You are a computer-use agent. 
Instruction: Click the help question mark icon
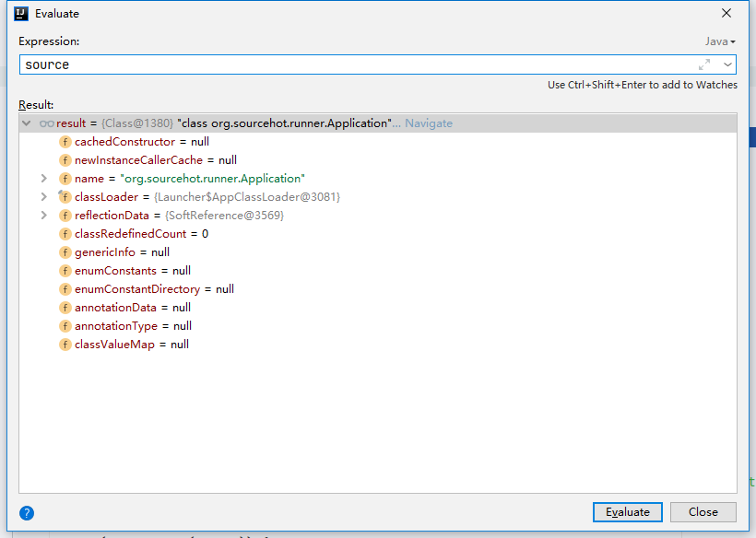coord(27,513)
